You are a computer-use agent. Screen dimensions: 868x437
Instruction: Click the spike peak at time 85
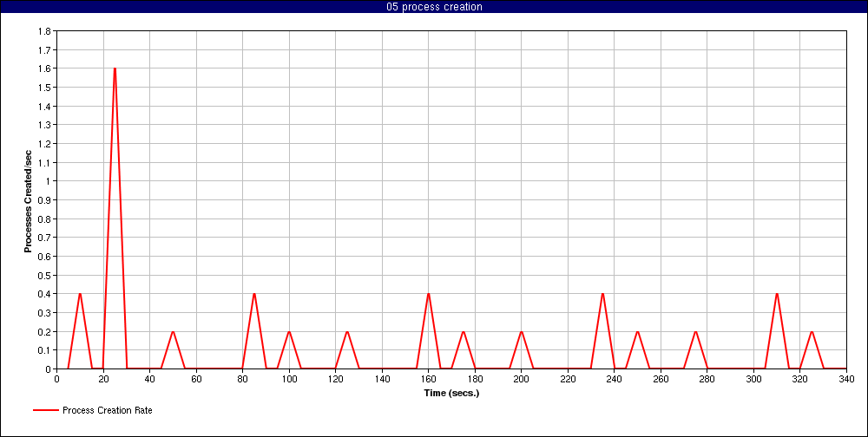point(254,294)
